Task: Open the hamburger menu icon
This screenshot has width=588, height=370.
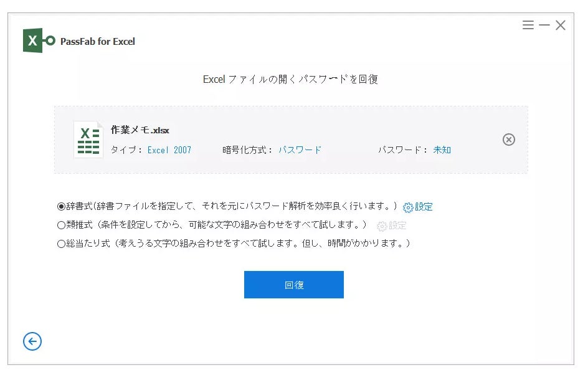Action: coord(528,25)
